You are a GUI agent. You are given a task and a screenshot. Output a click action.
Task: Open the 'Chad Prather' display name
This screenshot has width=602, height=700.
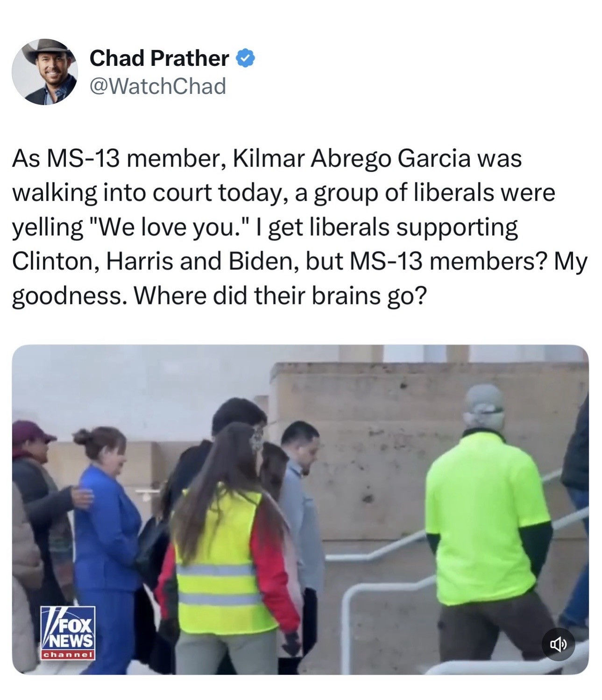(159, 58)
